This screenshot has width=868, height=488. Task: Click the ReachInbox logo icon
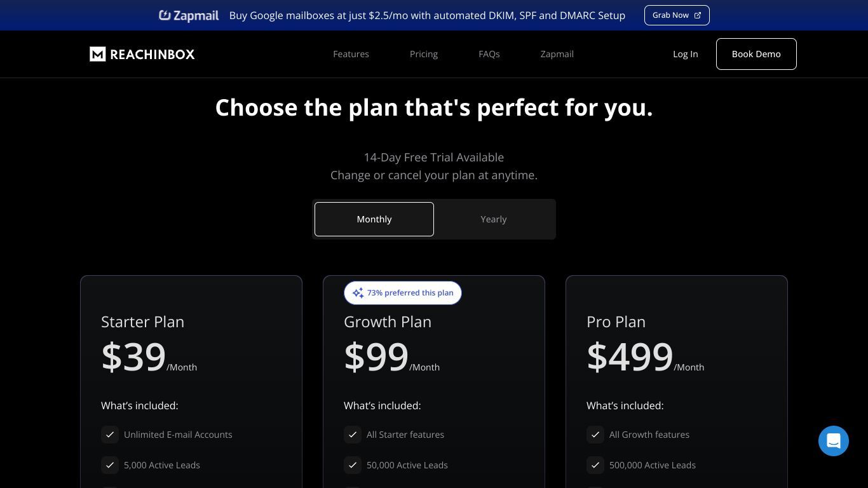[x=97, y=54]
